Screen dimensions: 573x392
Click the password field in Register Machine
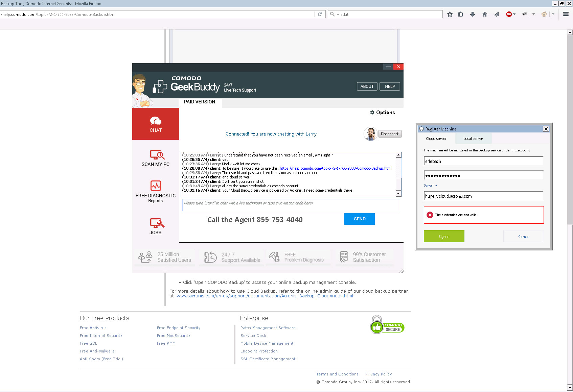pos(484,175)
